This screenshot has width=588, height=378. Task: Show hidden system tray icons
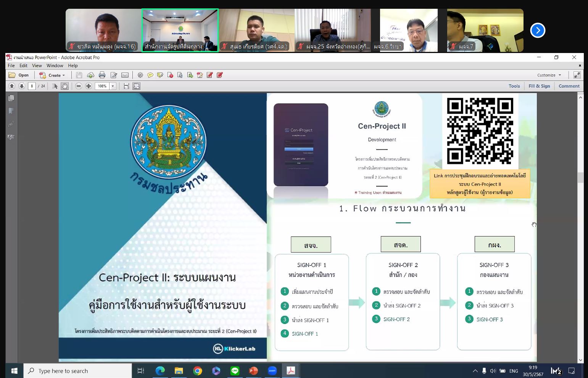point(475,371)
